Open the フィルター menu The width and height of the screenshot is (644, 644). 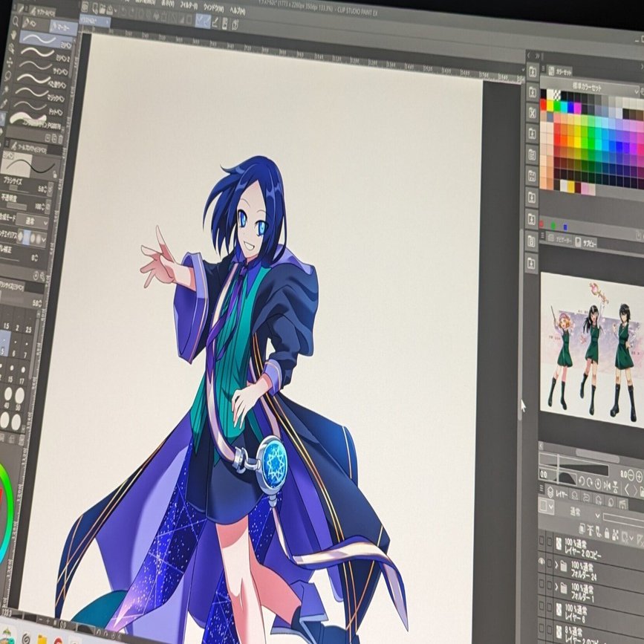click(x=189, y=6)
